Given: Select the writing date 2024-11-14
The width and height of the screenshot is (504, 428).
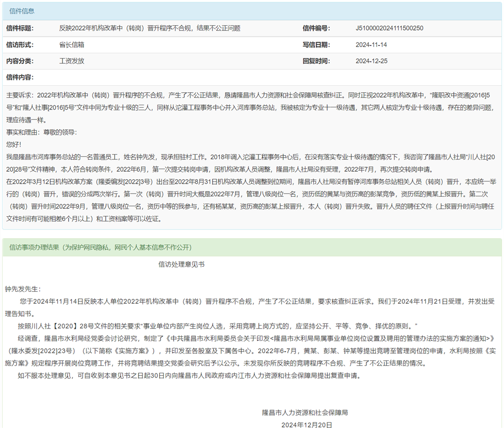Looking at the screenshot, I should pos(371,44).
